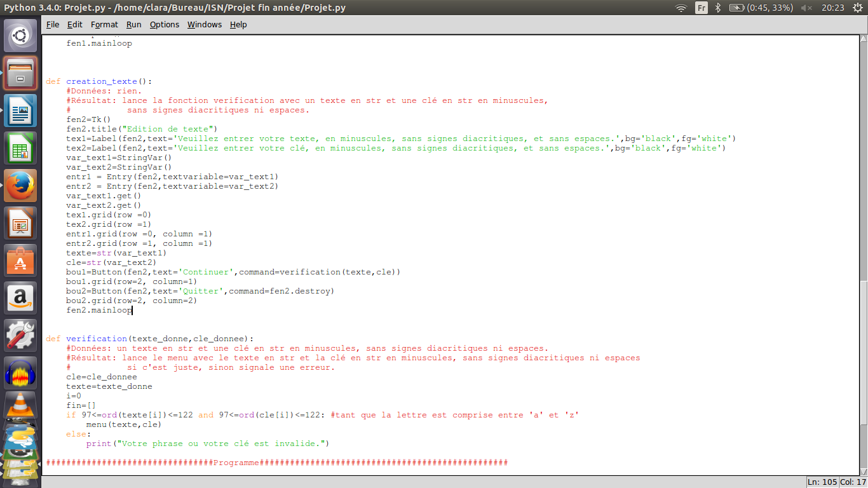Open the 20:23 clock calendar

coord(832,8)
